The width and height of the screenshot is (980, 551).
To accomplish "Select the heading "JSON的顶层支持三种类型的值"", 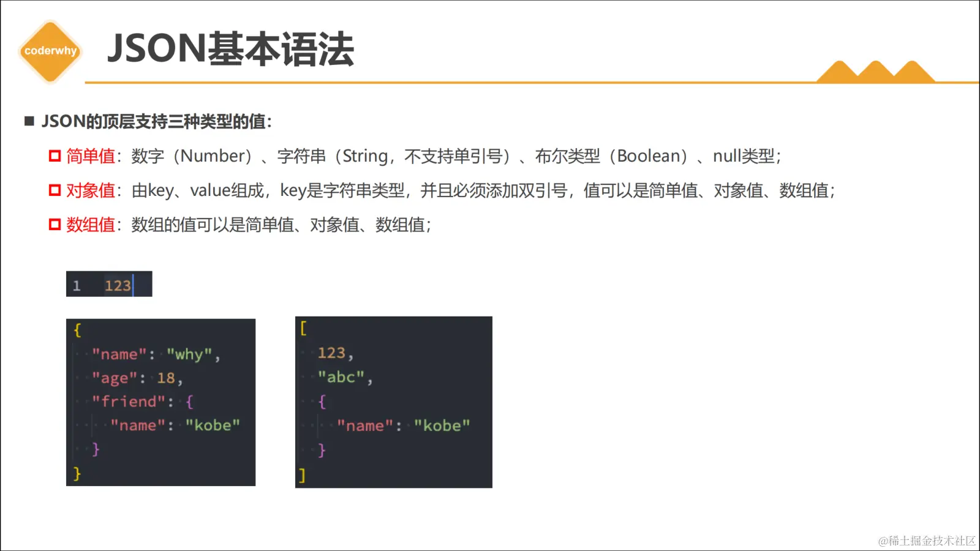I will coord(153,121).
